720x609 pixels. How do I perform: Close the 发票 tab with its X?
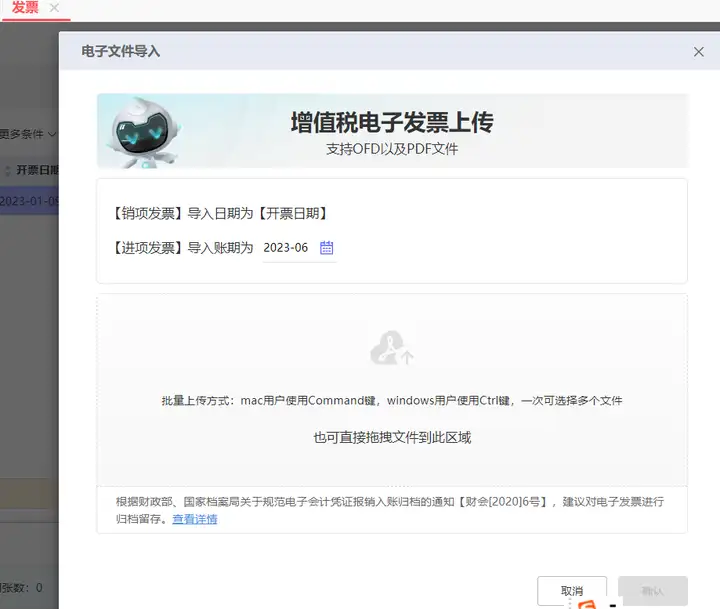tap(54, 8)
